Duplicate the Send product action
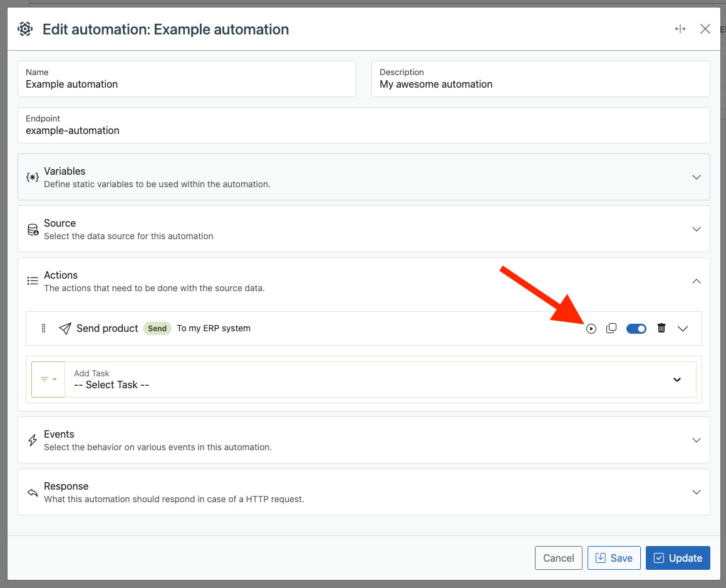726x588 pixels. 611,328
